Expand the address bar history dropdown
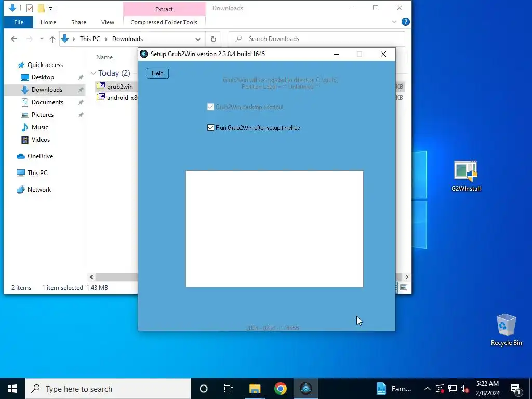 [x=198, y=39]
